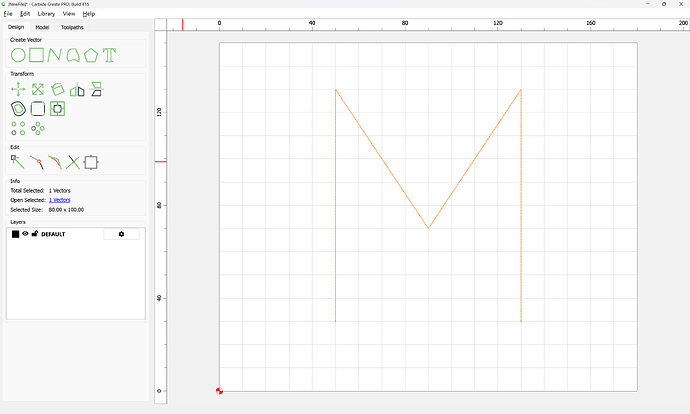Open the Circular array tool
This screenshot has width=690, height=414.
[x=38, y=128]
